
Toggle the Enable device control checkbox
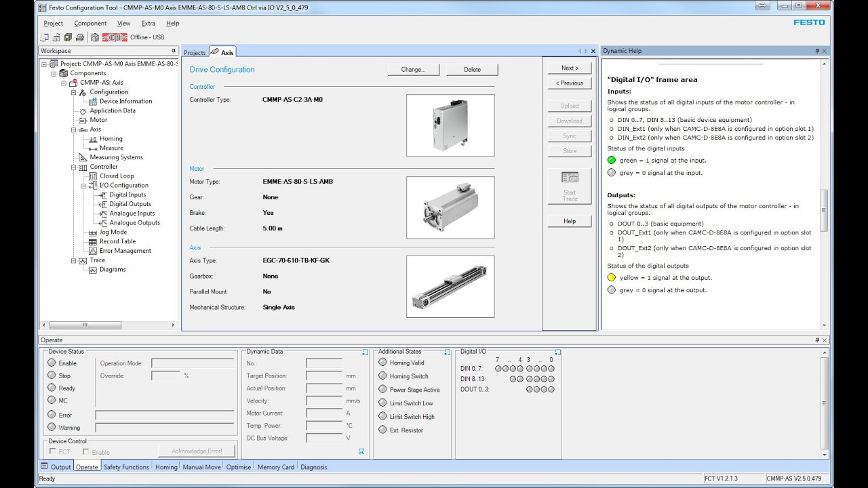pos(85,452)
